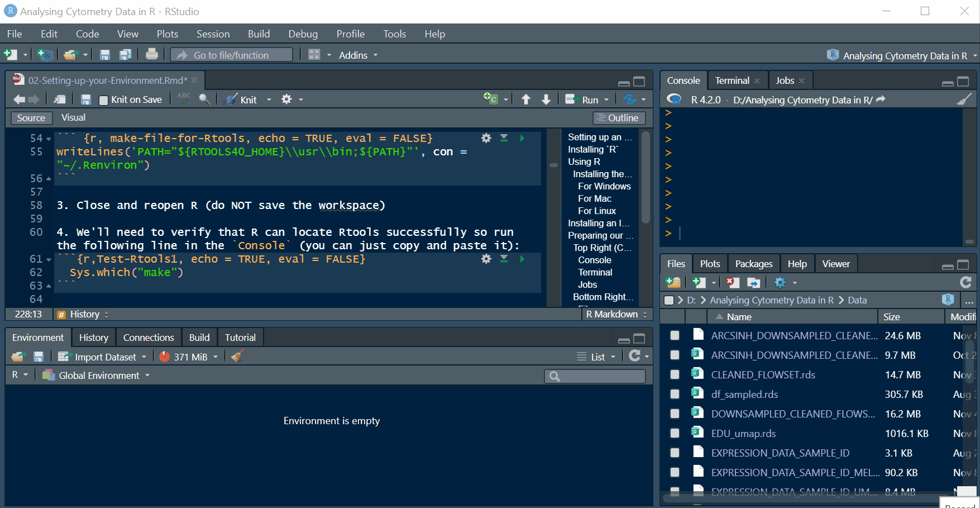
Task: Open the project menu Analysing Cytometry Data
Action: pos(902,55)
